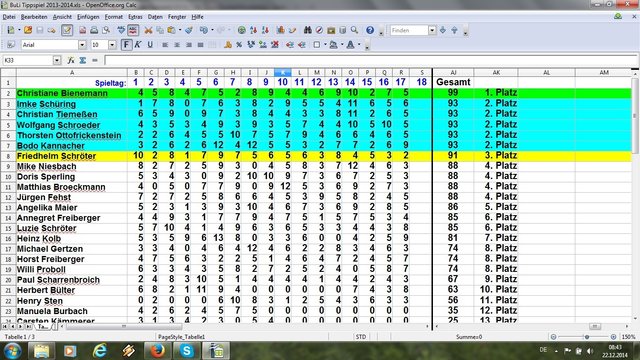Open the Borders dropdown arrow
This screenshot has height=360, width=640.
pos(325,45)
